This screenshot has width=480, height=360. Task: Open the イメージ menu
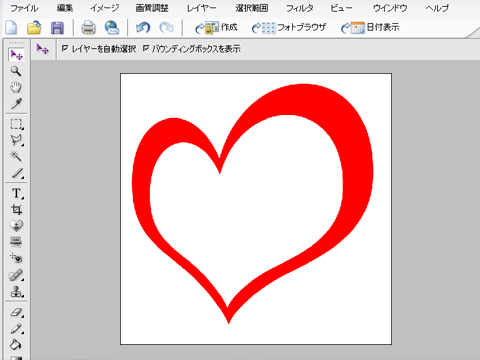pos(104,8)
